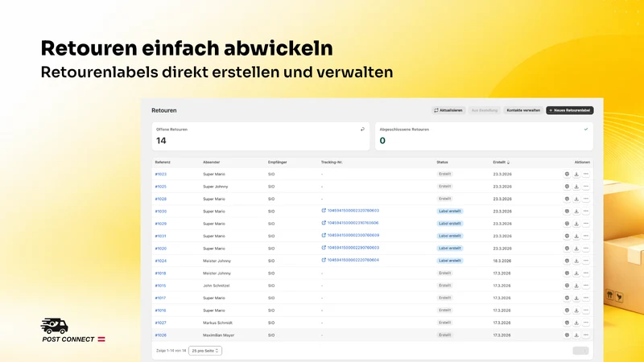Download the label for return #1030
This screenshot has width=644, height=362.
[576, 211]
